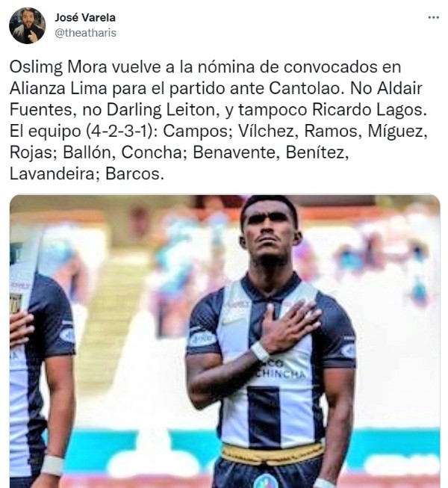Click the player's face in the photo

[x=270, y=232]
